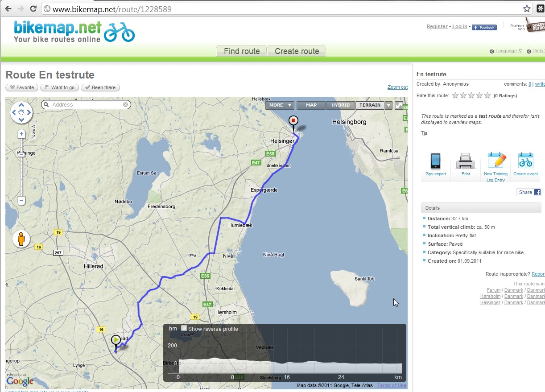
Task: Rate route with fifth star
Action: click(487, 95)
